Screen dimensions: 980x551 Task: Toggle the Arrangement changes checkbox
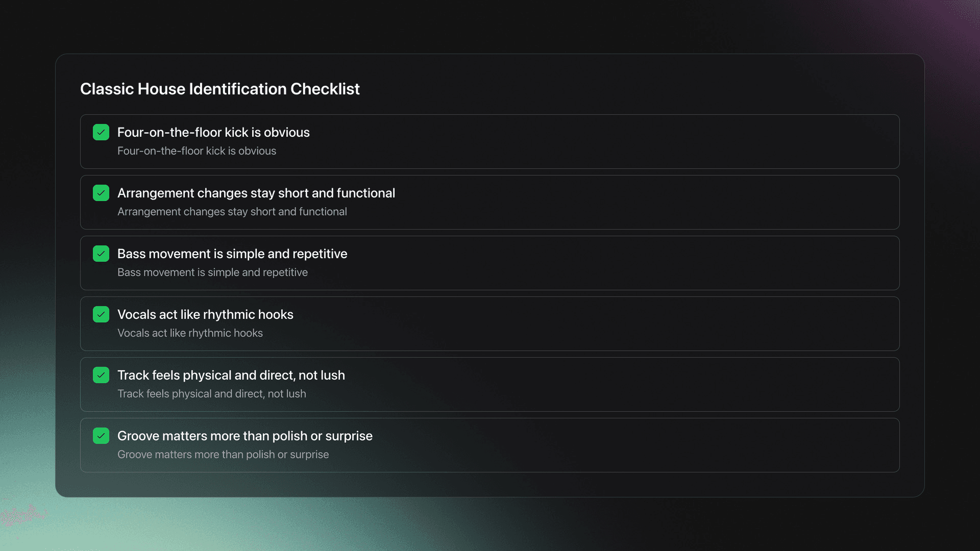click(101, 193)
